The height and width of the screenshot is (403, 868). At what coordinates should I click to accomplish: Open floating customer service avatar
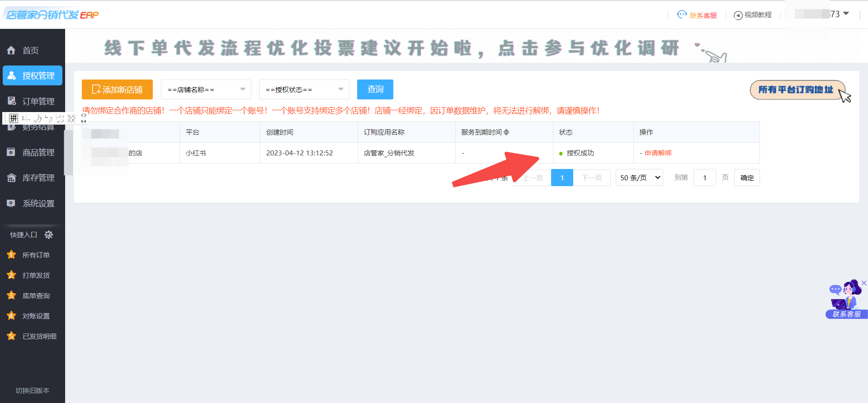pyautogui.click(x=844, y=296)
